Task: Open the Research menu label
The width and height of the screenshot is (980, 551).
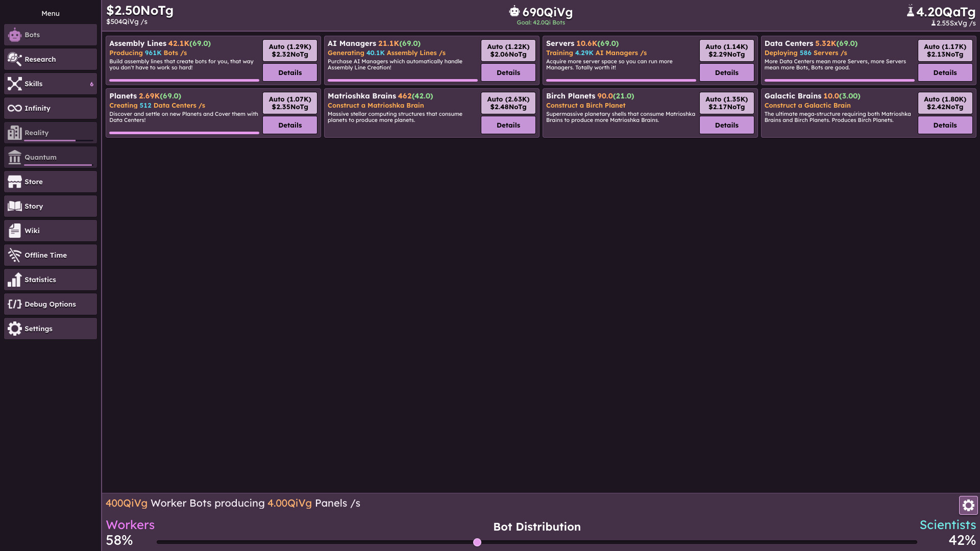Action: click(x=40, y=59)
